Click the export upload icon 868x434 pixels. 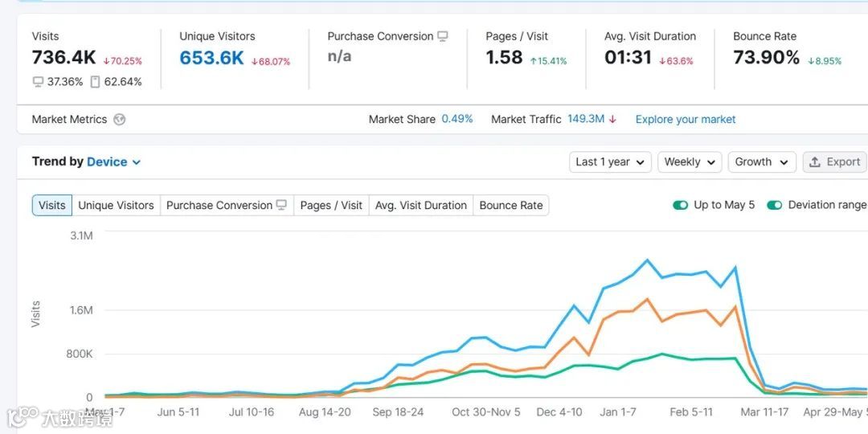[x=814, y=162]
